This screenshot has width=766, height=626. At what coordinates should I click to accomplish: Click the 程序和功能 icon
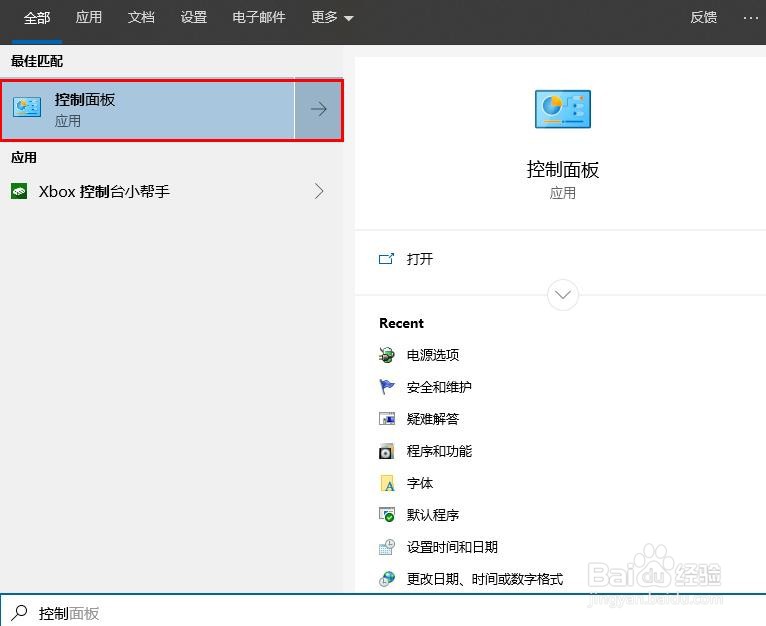tap(386, 451)
